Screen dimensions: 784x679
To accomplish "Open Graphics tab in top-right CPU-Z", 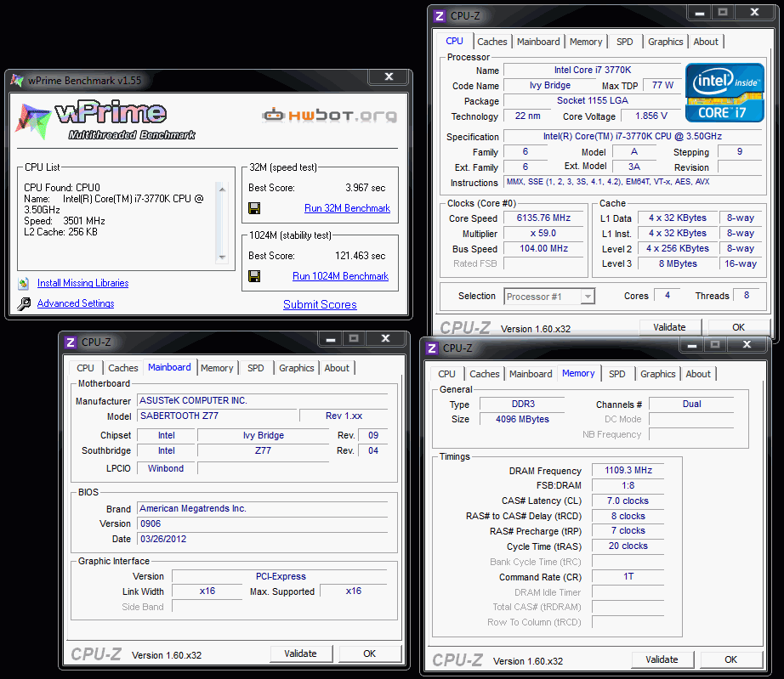I will (666, 42).
